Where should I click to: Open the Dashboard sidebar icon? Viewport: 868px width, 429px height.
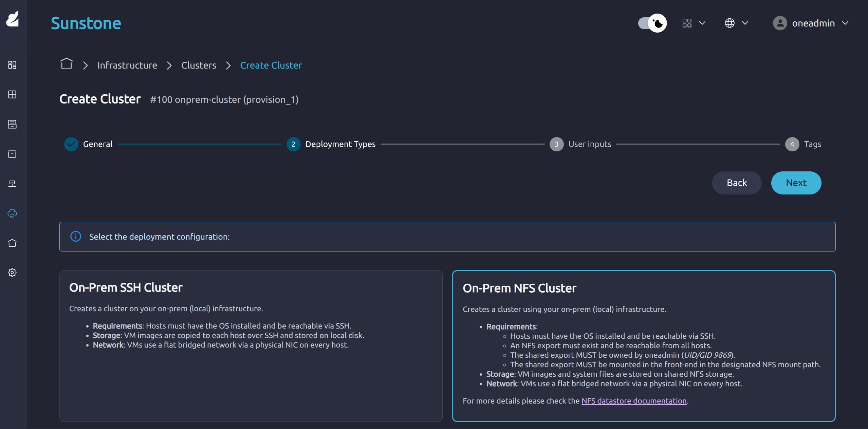(12, 65)
